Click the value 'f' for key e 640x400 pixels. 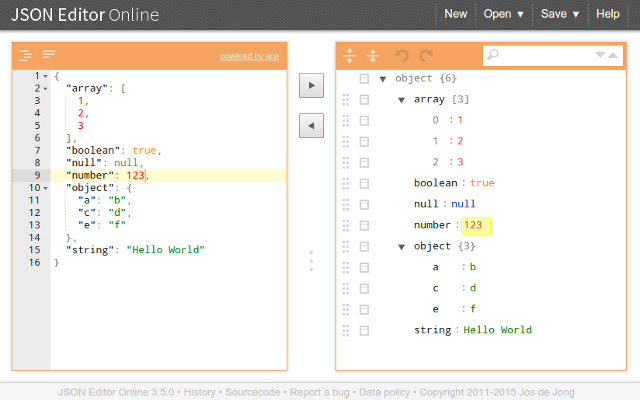473,309
